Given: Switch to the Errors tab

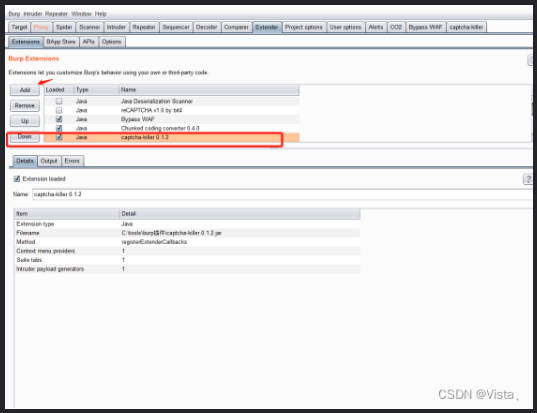Looking at the screenshot, I should coord(72,161).
